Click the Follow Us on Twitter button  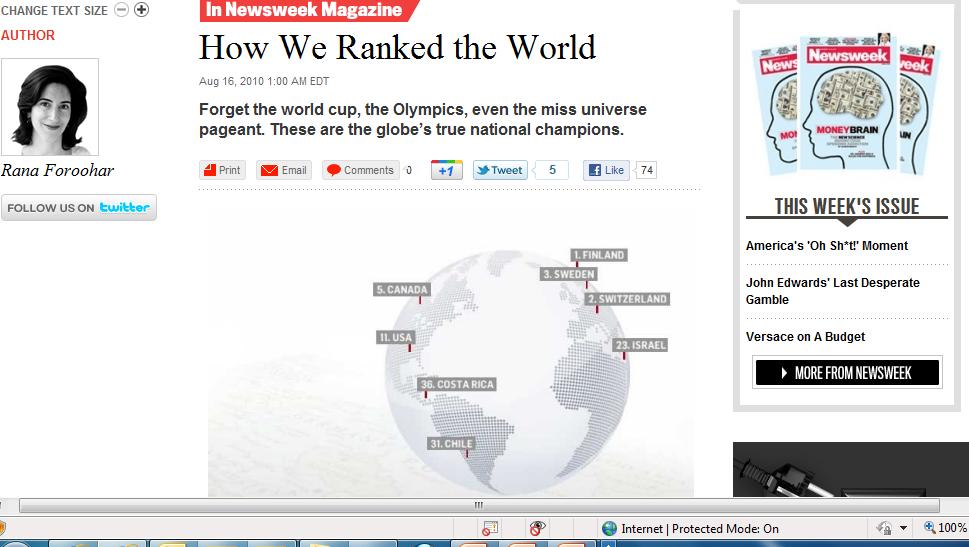(x=78, y=208)
